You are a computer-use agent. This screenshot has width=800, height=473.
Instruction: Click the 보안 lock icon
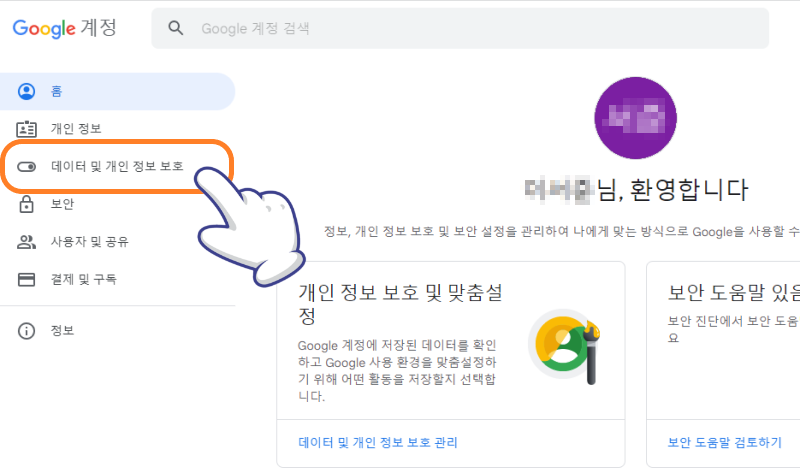click(x=27, y=204)
